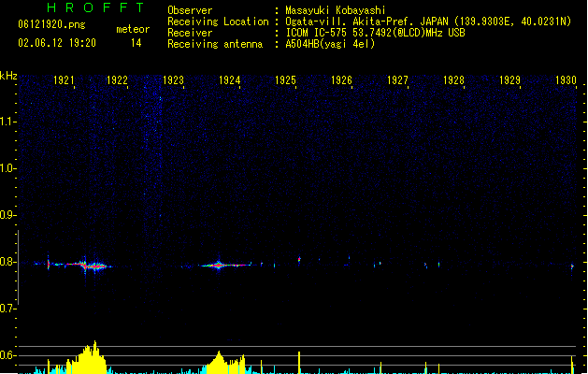Click the 1928 time axis marker
Image resolution: width=588 pixels, height=374 pixels.
pos(453,80)
